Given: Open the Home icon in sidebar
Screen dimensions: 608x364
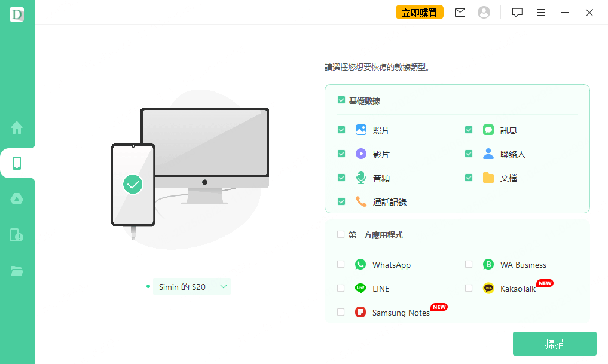Looking at the screenshot, I should (x=17, y=127).
